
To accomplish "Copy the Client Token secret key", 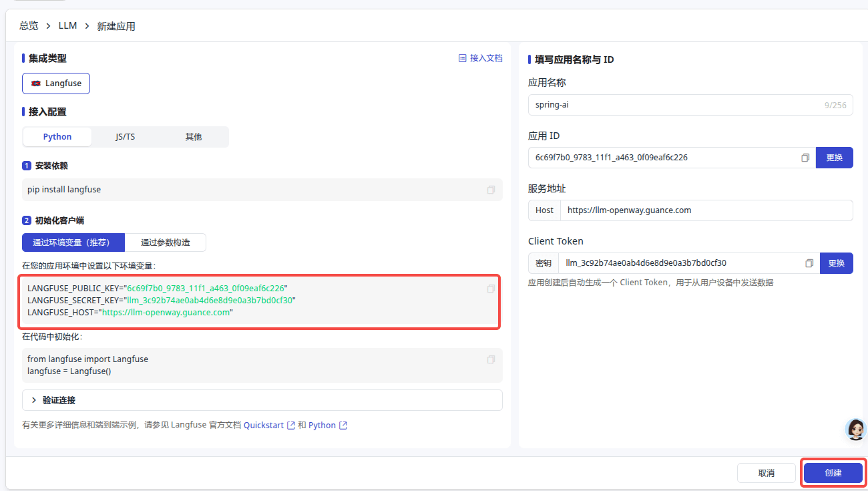I will (809, 263).
